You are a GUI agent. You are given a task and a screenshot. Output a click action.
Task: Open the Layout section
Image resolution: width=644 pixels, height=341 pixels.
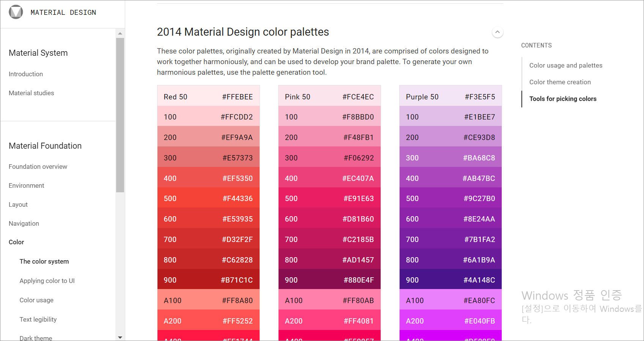coord(18,204)
